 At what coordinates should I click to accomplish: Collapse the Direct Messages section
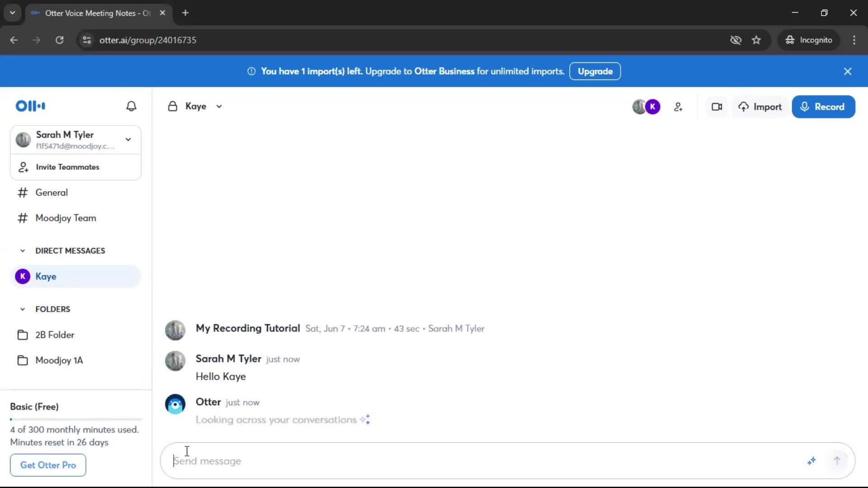click(x=23, y=251)
